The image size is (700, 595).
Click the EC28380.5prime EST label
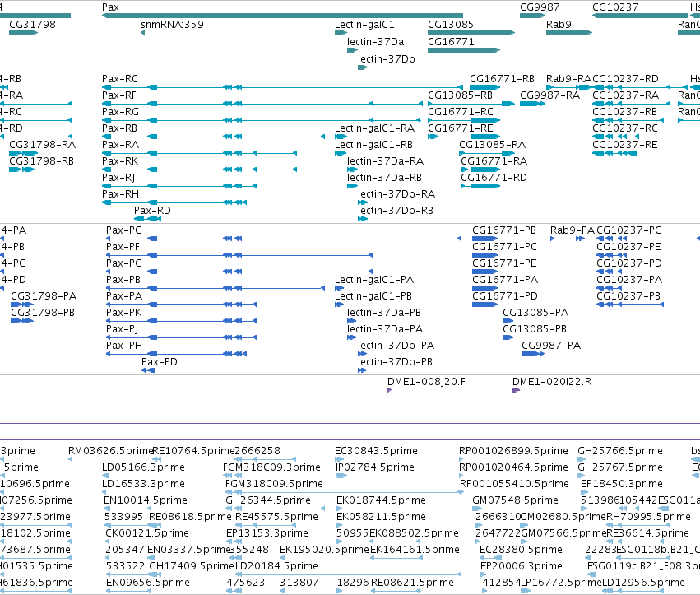click(521, 550)
